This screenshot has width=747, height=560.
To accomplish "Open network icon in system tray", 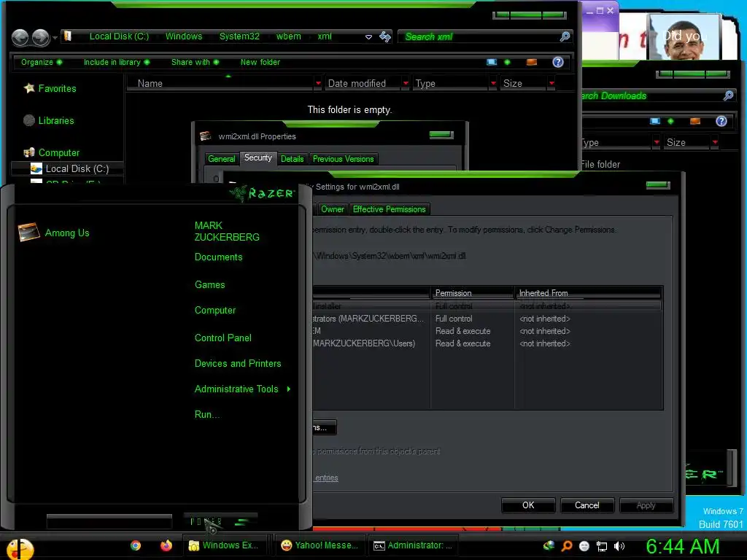I will (602, 547).
